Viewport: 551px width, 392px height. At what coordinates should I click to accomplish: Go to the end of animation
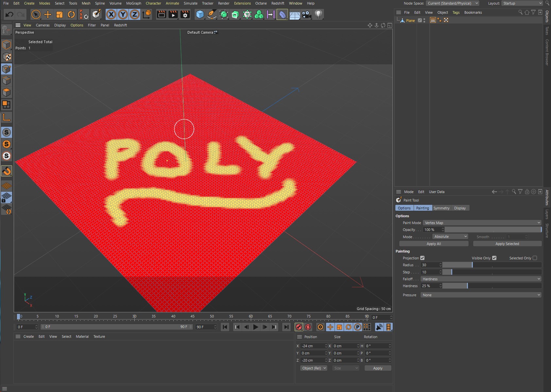tap(286, 327)
